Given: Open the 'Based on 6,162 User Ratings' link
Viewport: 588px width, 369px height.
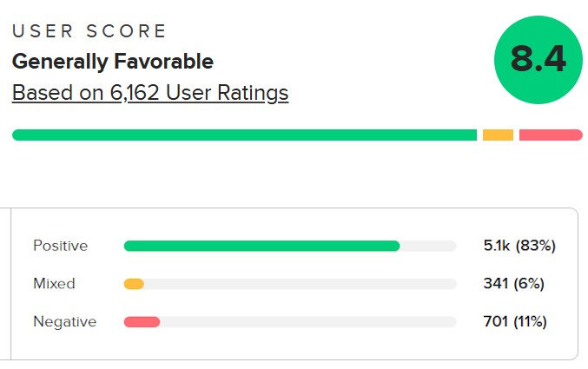Looking at the screenshot, I should pyautogui.click(x=149, y=92).
